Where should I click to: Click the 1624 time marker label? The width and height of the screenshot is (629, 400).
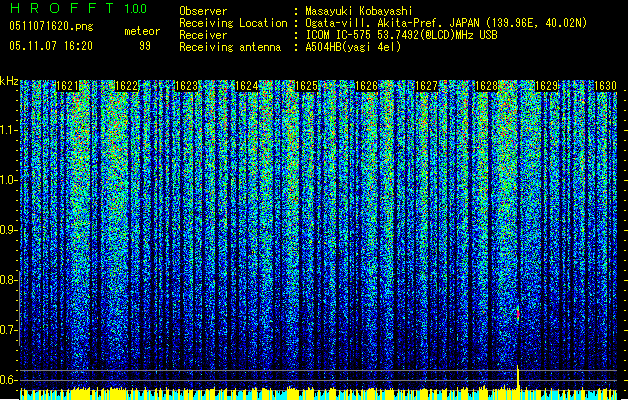pyautogui.click(x=246, y=86)
